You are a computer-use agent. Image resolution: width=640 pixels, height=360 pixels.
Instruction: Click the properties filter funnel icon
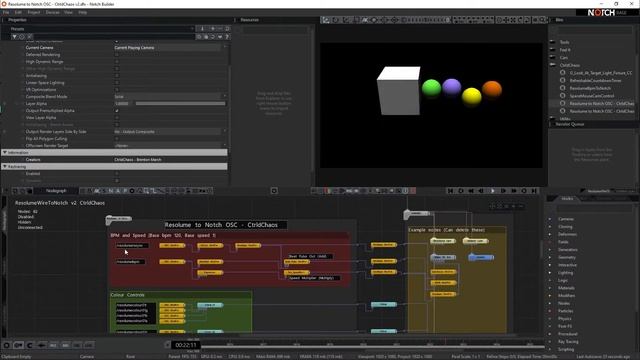pyautogui.click(x=14, y=37)
